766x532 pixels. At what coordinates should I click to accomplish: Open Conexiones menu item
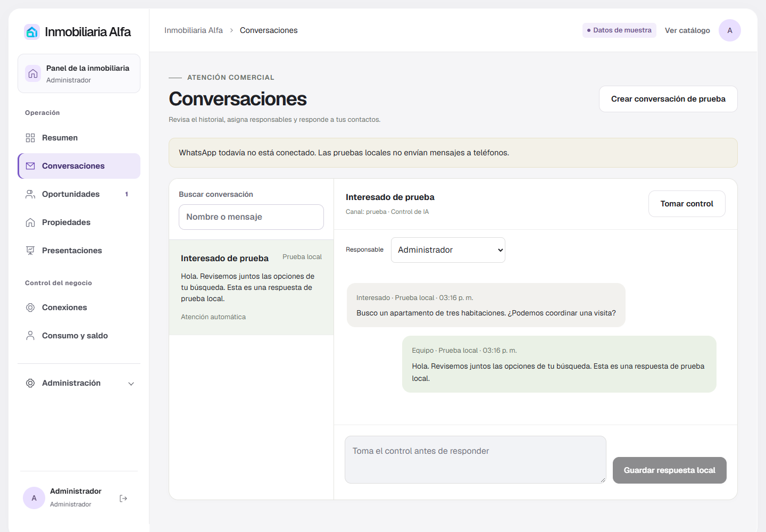79,307
